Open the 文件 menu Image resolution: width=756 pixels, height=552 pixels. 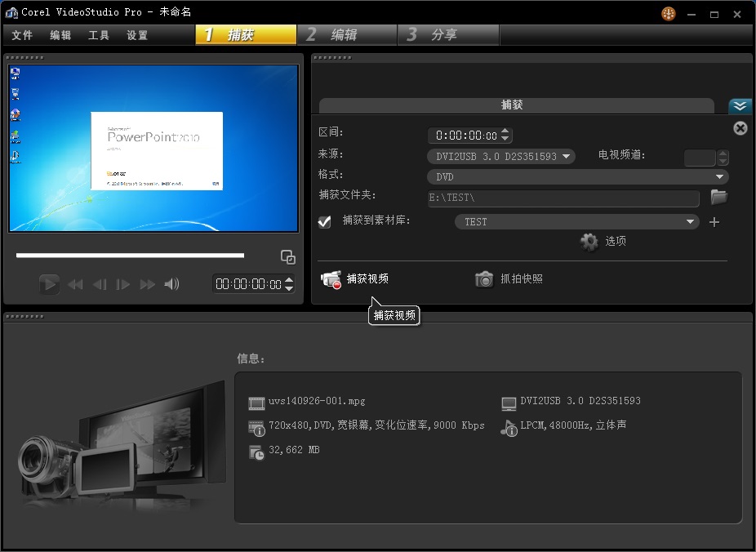click(x=22, y=35)
